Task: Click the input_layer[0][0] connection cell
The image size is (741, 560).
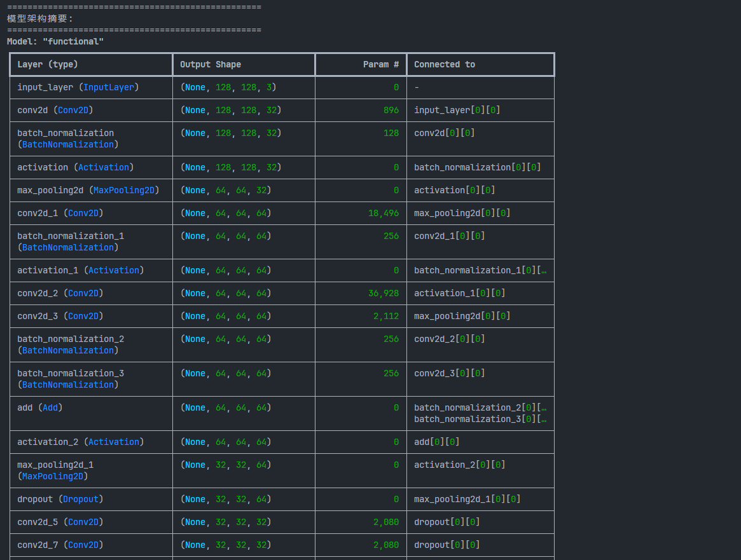Action: 457,111
